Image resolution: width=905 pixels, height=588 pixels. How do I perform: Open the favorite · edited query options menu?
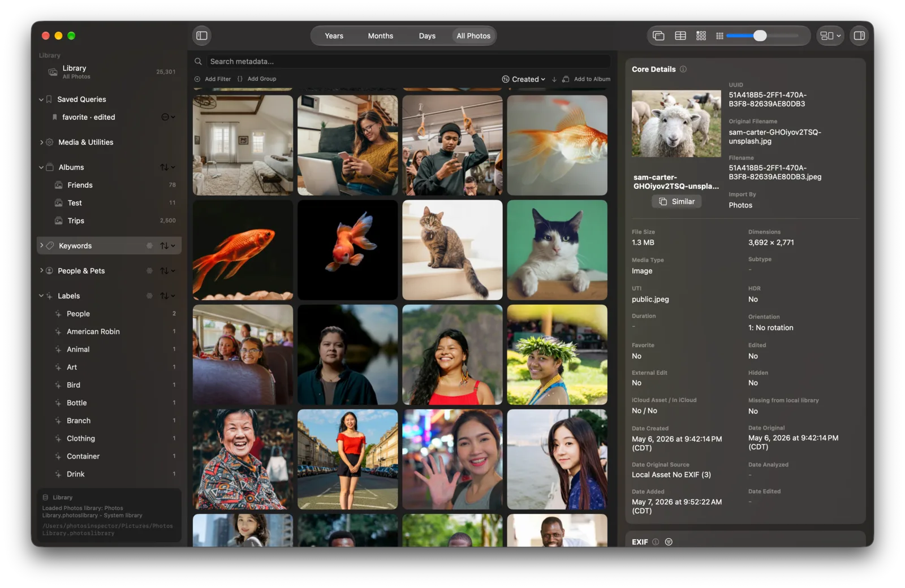[168, 117]
